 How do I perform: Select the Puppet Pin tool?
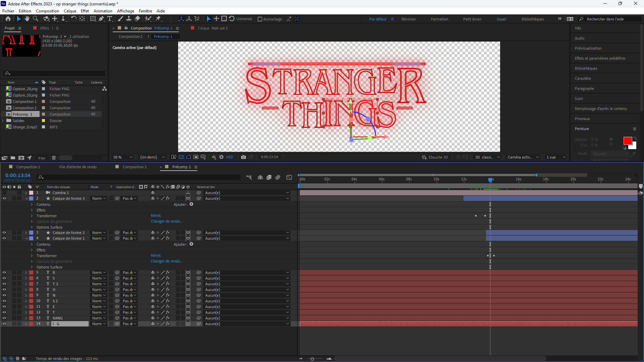point(158,19)
